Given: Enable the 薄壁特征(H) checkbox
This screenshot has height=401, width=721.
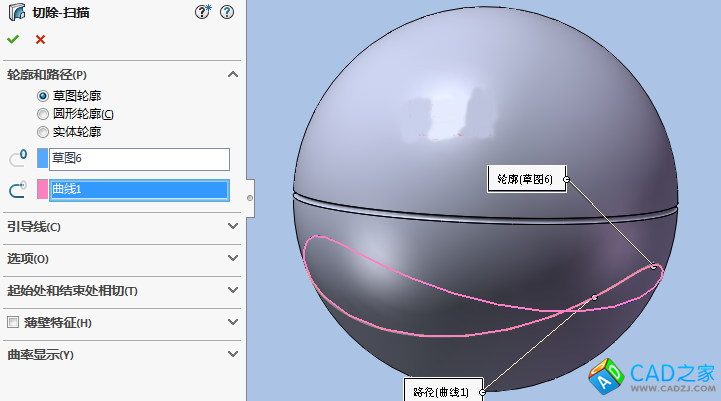Looking at the screenshot, I should (13, 323).
